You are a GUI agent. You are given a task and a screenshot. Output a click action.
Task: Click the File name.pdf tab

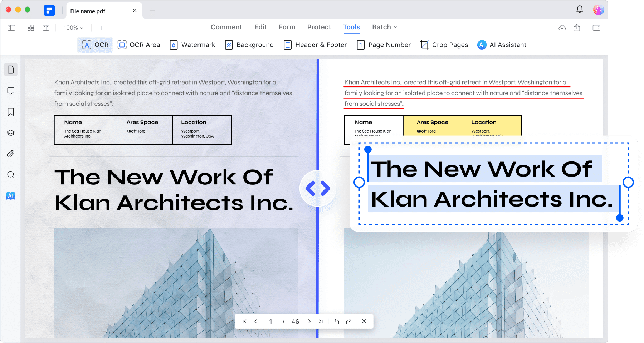pos(104,11)
